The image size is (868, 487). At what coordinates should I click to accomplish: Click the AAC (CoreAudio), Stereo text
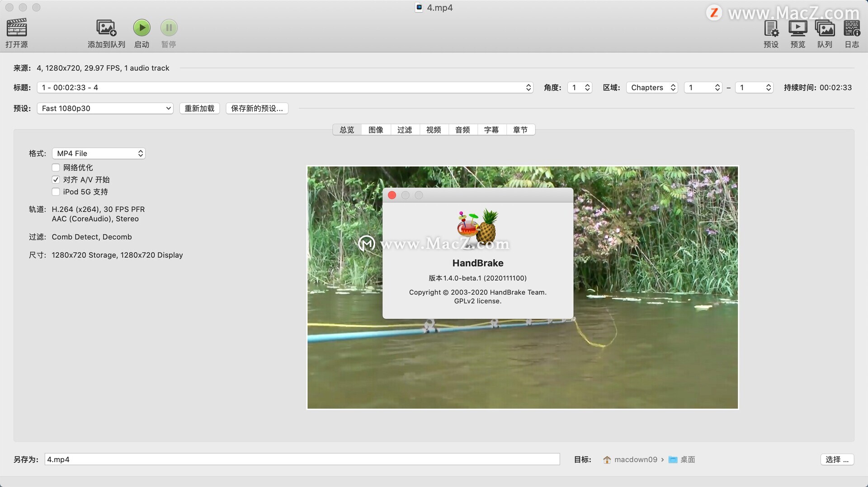(95, 219)
